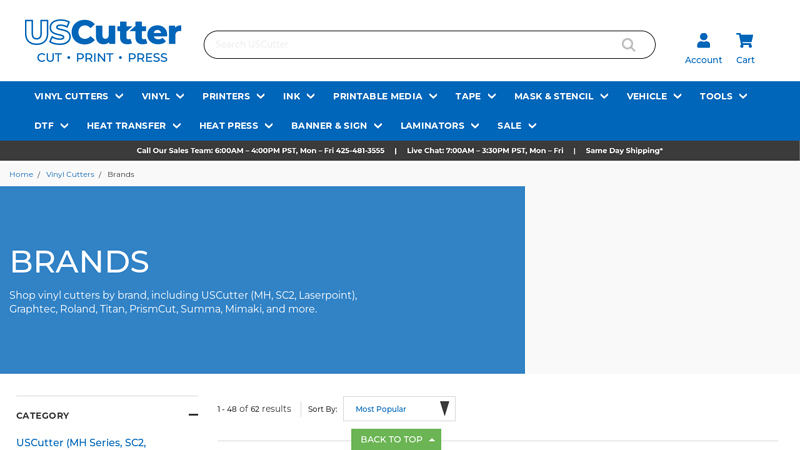Open the DTF menu

[51, 126]
